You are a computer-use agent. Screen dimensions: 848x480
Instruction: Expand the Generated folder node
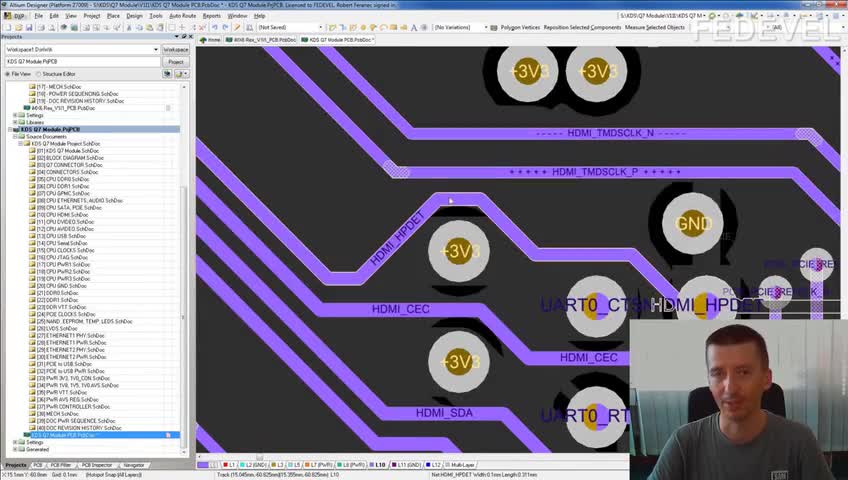click(15, 449)
